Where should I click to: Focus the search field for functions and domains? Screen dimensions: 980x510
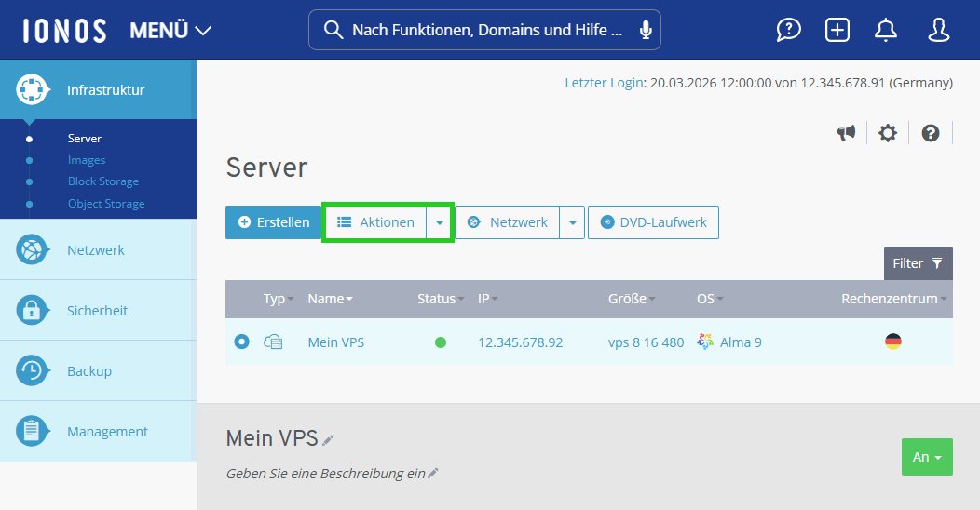tap(484, 30)
